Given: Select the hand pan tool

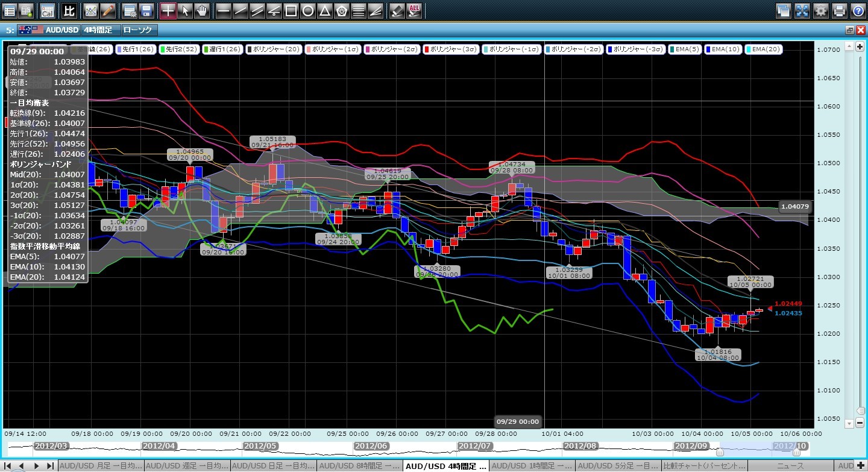Looking at the screenshot, I should pos(202,10).
